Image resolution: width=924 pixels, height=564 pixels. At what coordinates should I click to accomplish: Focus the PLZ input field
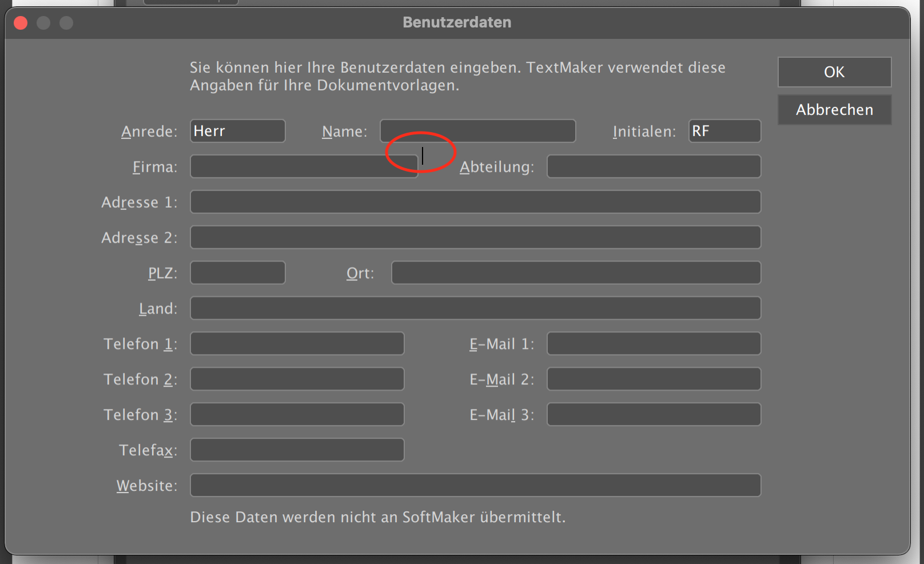tap(238, 273)
